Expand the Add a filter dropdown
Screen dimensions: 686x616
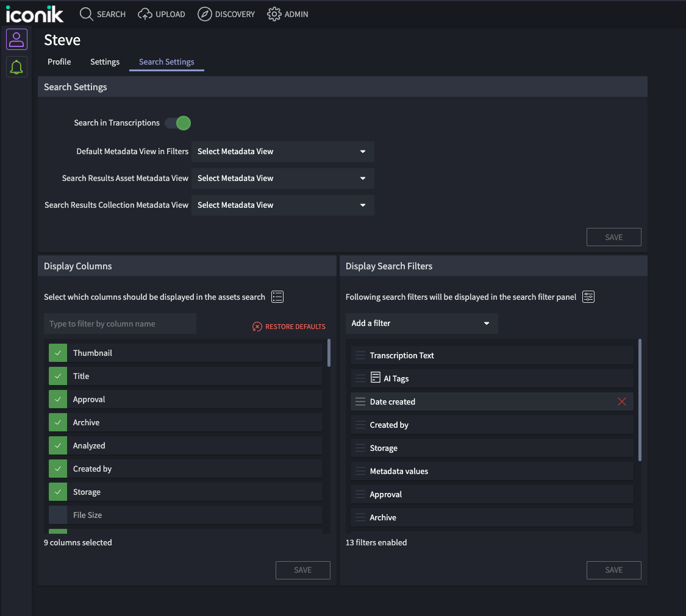click(x=421, y=324)
